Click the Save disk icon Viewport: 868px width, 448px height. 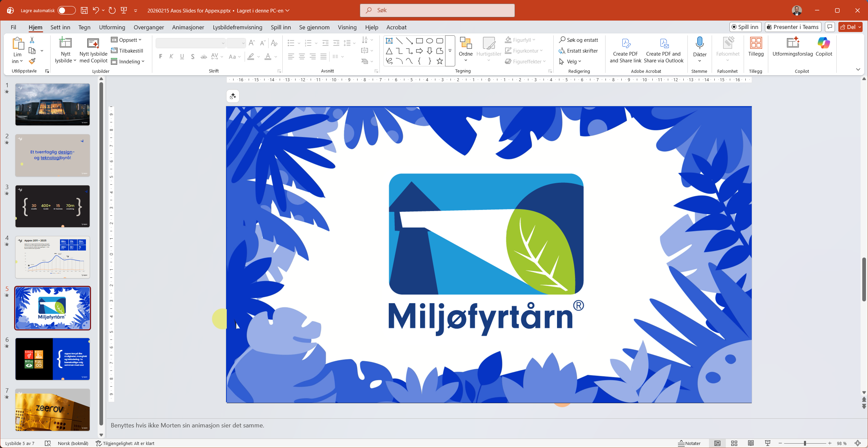84,10
